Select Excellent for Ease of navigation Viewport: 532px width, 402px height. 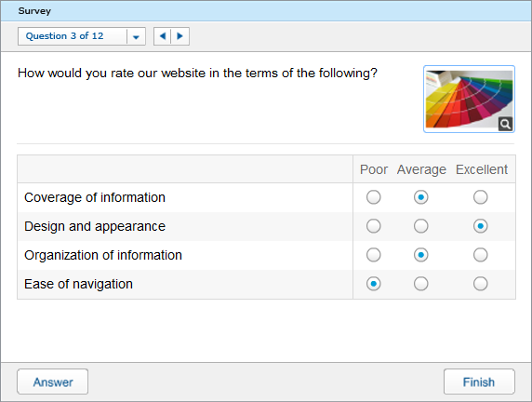[481, 284]
